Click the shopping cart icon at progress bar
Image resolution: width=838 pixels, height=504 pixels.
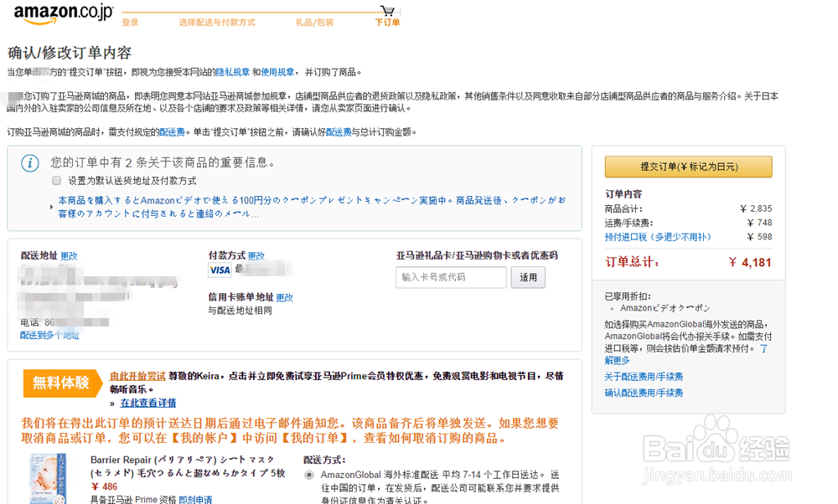[387, 10]
